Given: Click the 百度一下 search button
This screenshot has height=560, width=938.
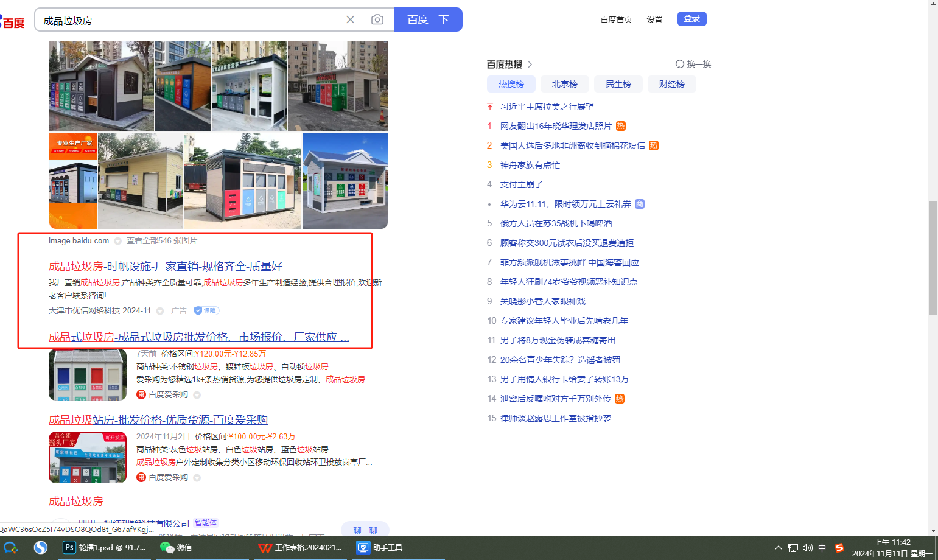Looking at the screenshot, I should (429, 19).
